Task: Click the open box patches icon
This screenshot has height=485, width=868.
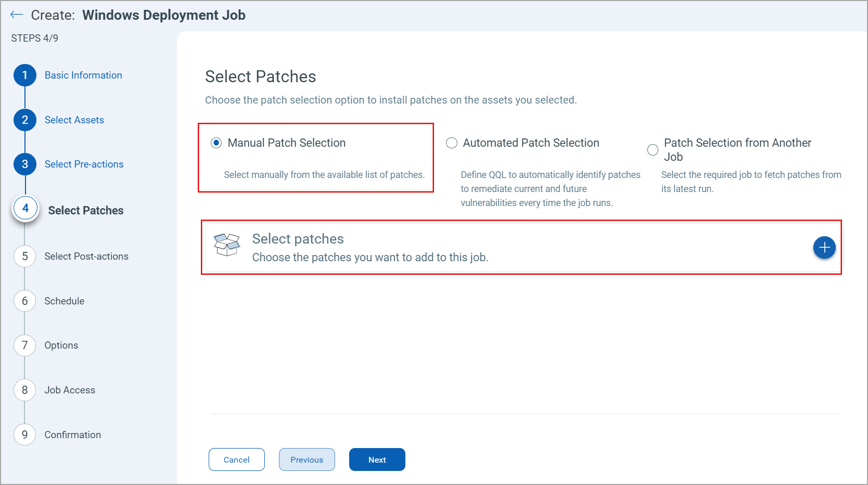Action: (x=227, y=245)
